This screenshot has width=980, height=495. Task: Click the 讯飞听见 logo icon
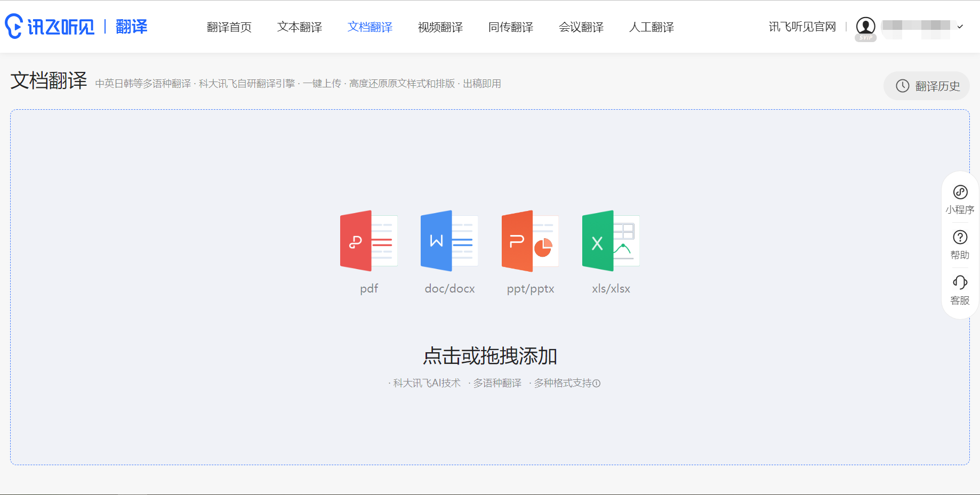[x=14, y=26]
